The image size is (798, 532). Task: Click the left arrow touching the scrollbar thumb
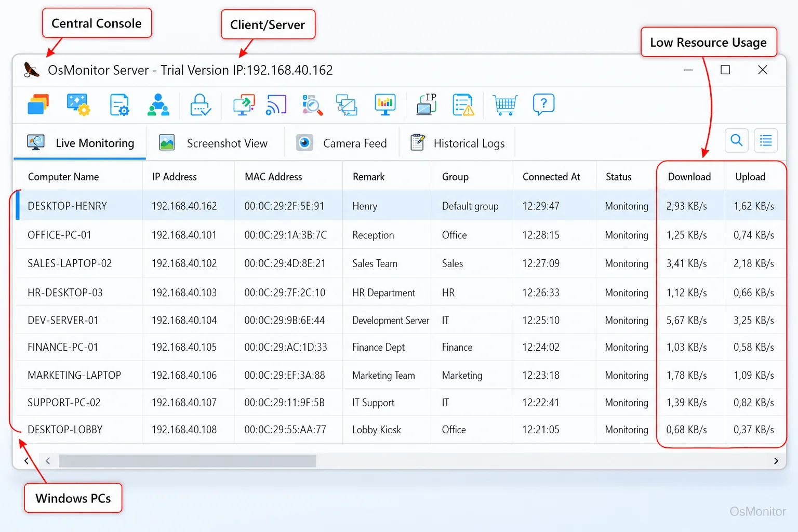pyautogui.click(x=48, y=461)
